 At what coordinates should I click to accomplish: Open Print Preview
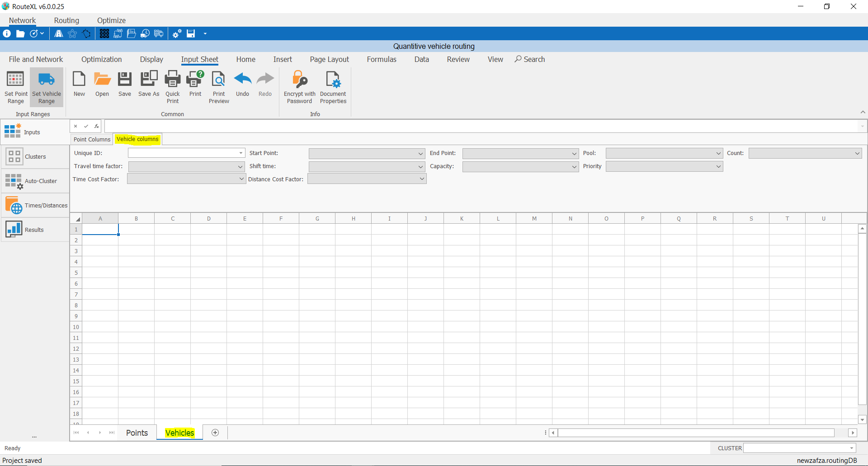tap(219, 87)
